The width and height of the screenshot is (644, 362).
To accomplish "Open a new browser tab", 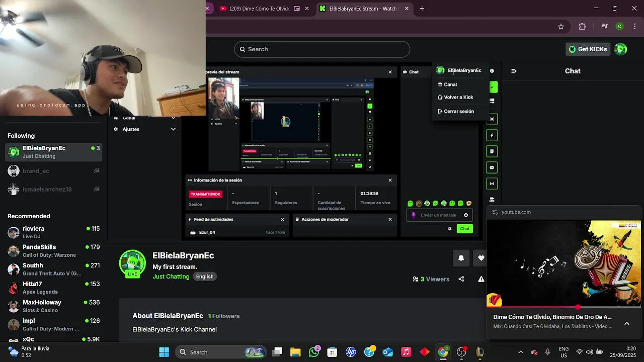I will [422, 9].
